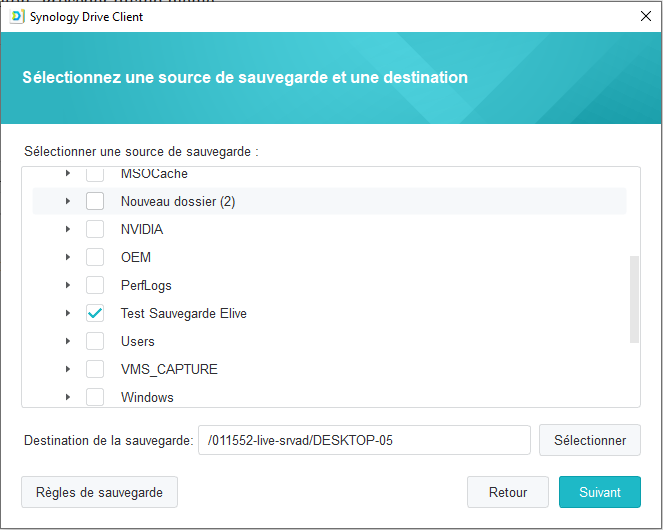Expand the Users folder arrow
The width and height of the screenshot is (663, 530).
68,341
